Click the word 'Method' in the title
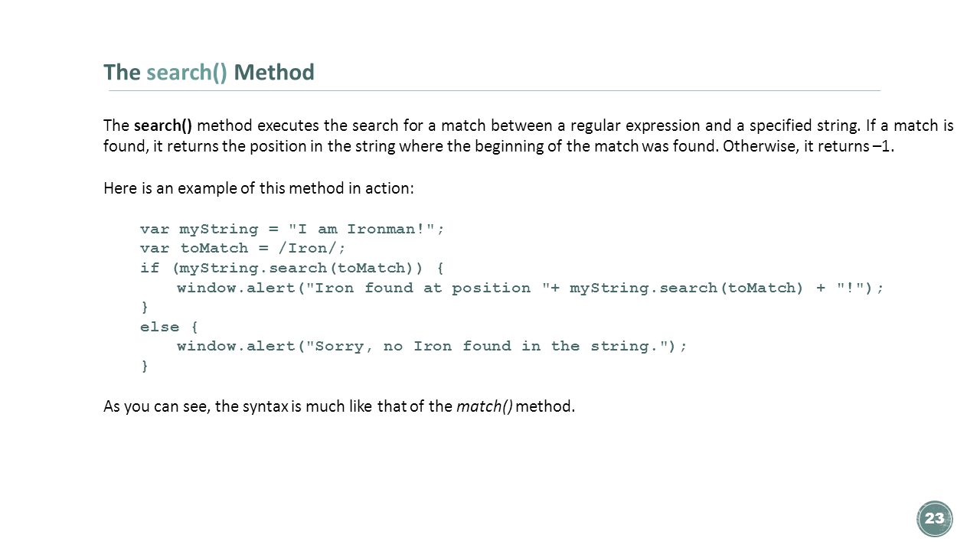This screenshot has width=980, height=551. coord(274,73)
